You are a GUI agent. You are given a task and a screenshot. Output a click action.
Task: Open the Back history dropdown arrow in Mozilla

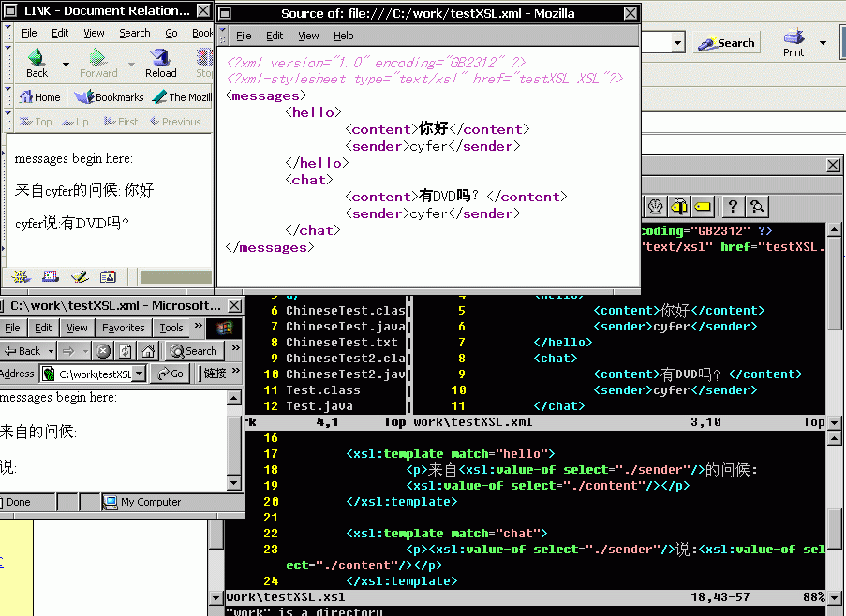point(66,65)
